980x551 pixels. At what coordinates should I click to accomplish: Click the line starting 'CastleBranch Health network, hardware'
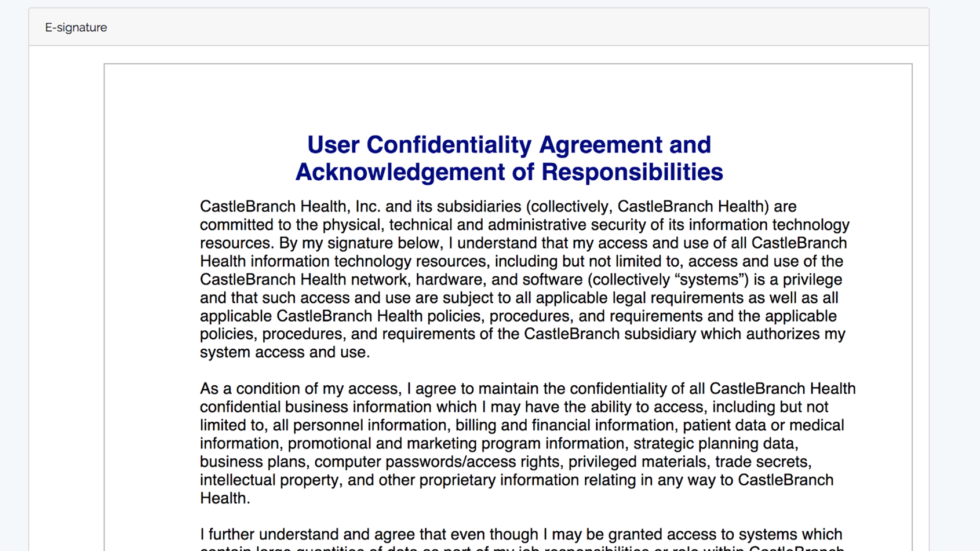click(x=521, y=279)
